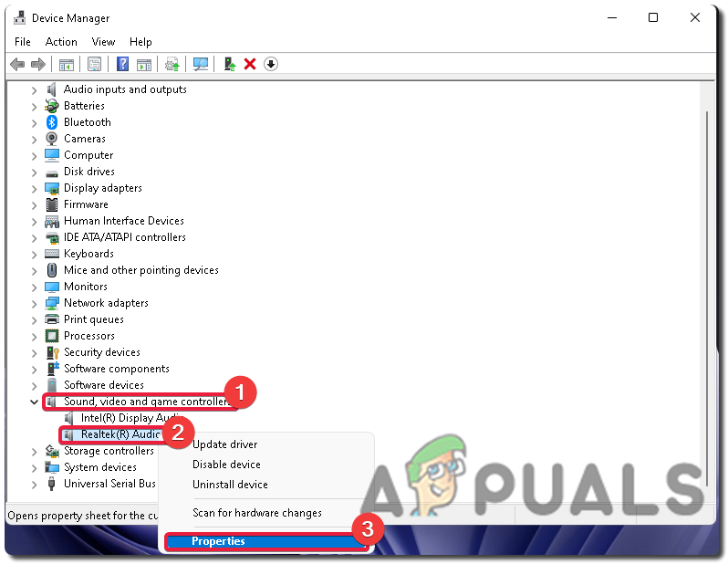The width and height of the screenshot is (728, 564).
Task: Select the Firmware tree label
Action: click(x=86, y=204)
